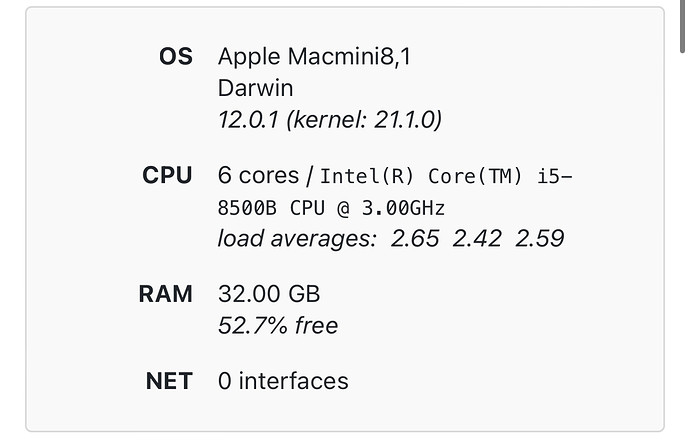
Task: Click the Darwin system name
Action: (x=254, y=88)
